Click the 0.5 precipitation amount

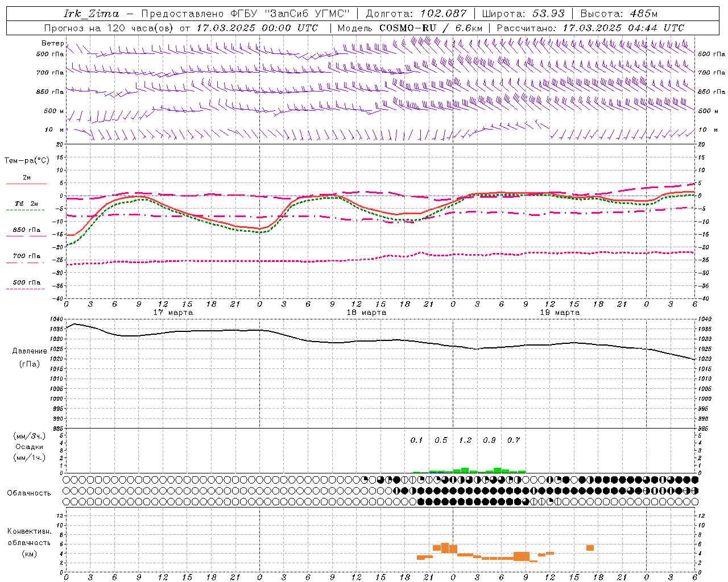point(441,440)
